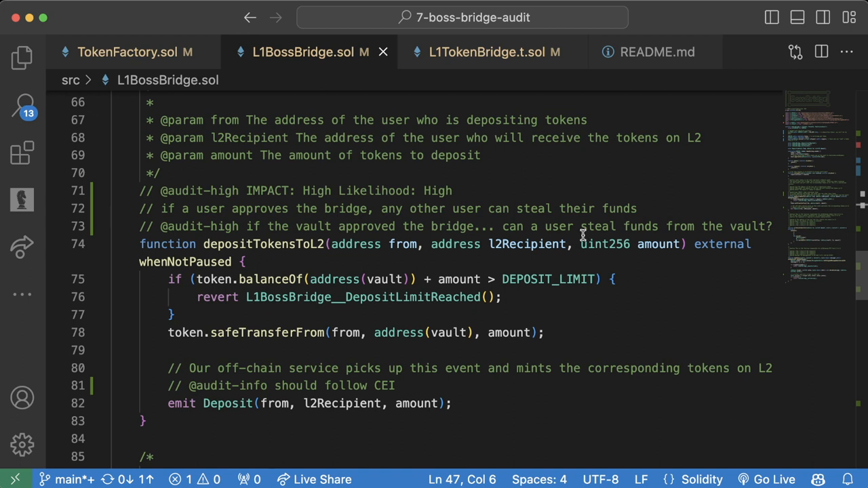Change indentation via Spaces: 4

point(539,479)
